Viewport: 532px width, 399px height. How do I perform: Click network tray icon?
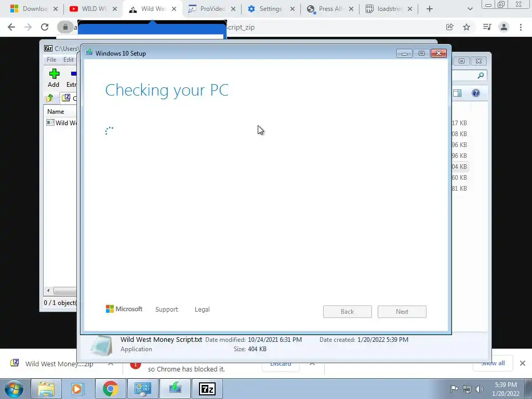467,389
